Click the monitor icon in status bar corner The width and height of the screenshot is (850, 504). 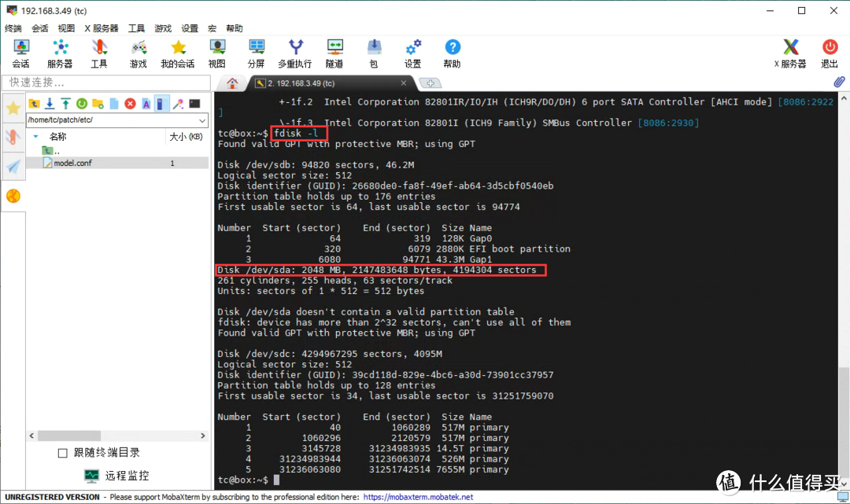(x=842, y=497)
